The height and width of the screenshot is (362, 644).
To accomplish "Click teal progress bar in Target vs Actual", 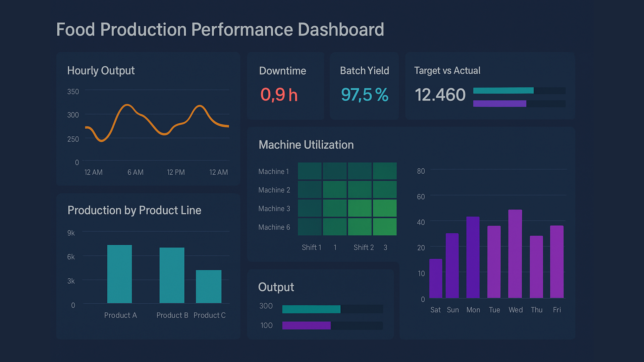I will click(503, 90).
